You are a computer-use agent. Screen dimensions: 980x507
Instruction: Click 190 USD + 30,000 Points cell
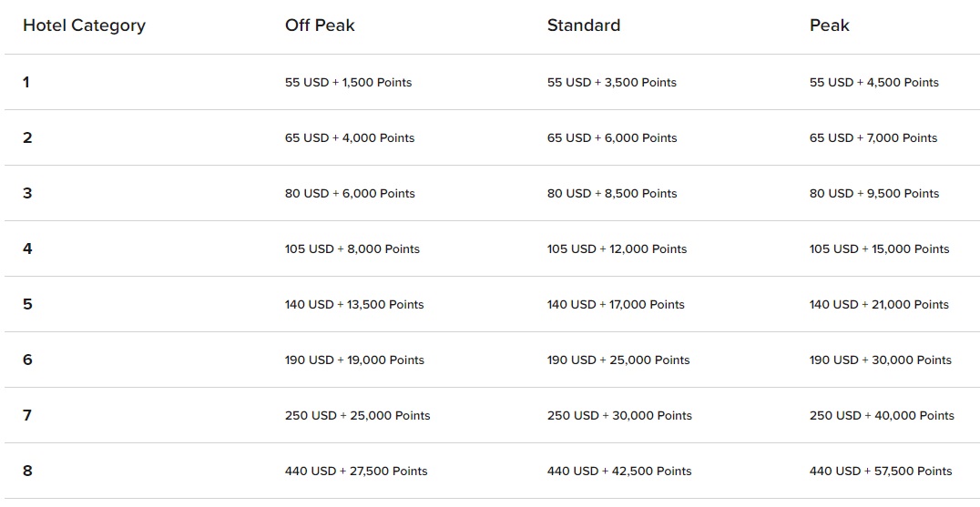coord(880,360)
